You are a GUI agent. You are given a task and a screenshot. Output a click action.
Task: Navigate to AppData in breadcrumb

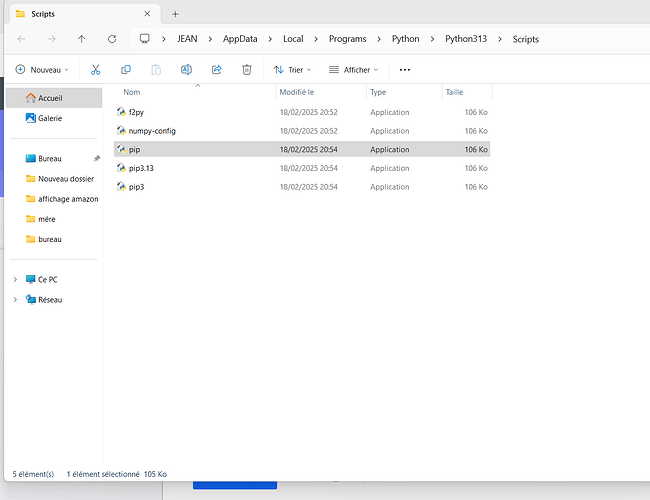[x=240, y=39]
